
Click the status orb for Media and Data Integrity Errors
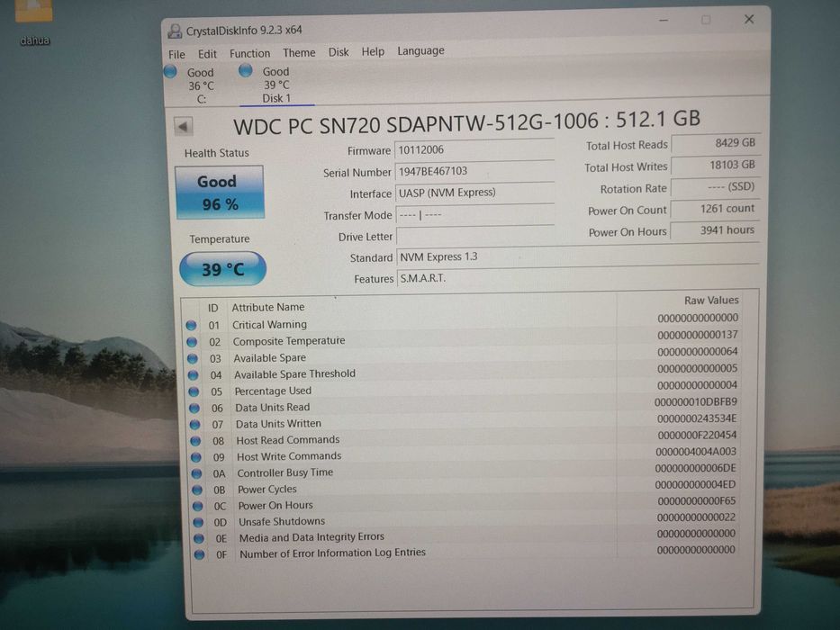[x=198, y=538]
